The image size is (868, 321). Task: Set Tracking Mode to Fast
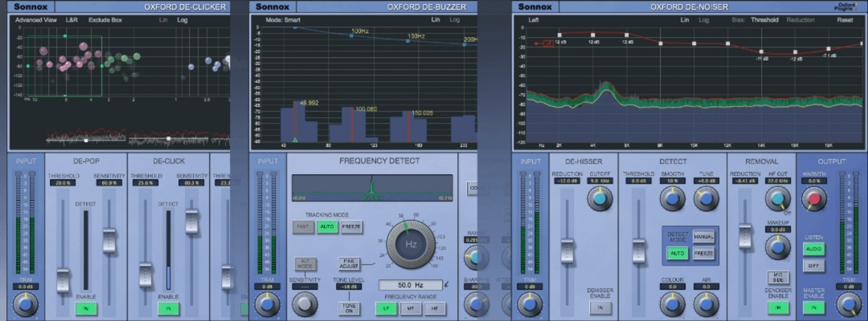coord(303,226)
